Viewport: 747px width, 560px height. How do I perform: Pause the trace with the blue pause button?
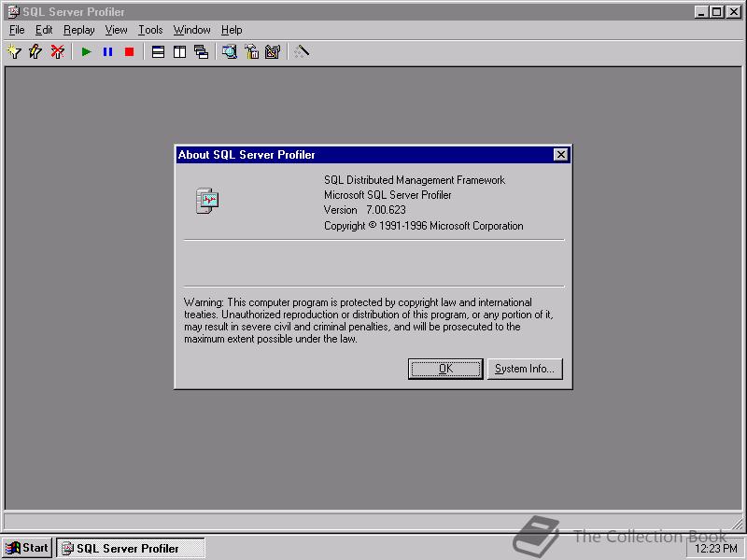107,51
